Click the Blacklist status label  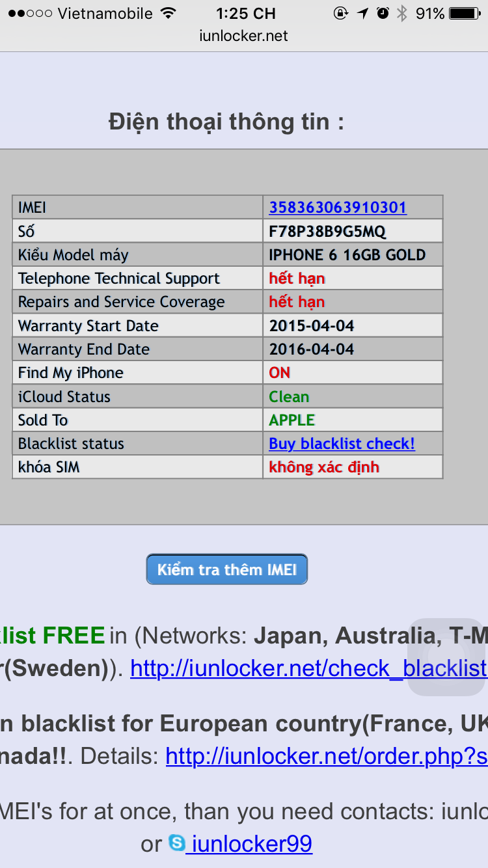click(71, 444)
